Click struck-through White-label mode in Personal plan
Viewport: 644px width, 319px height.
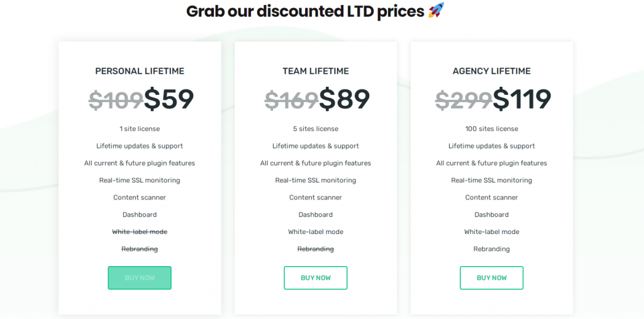140,232
